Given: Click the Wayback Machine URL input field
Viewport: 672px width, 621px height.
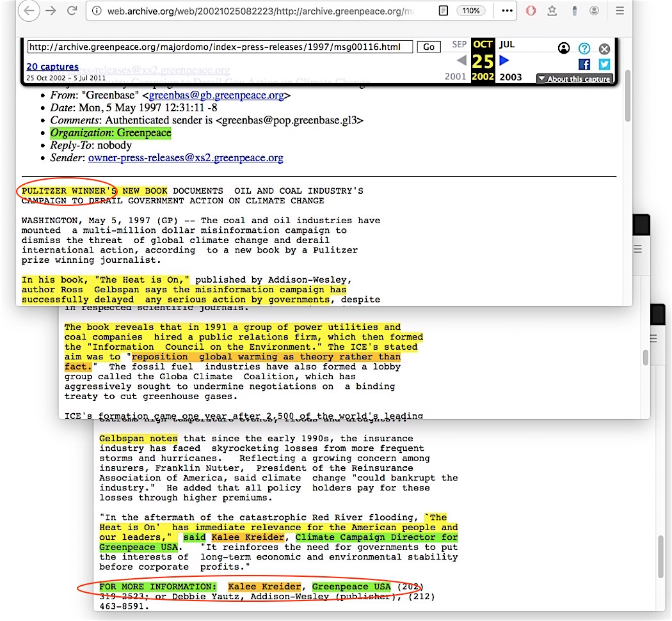Looking at the screenshot, I should point(220,47).
